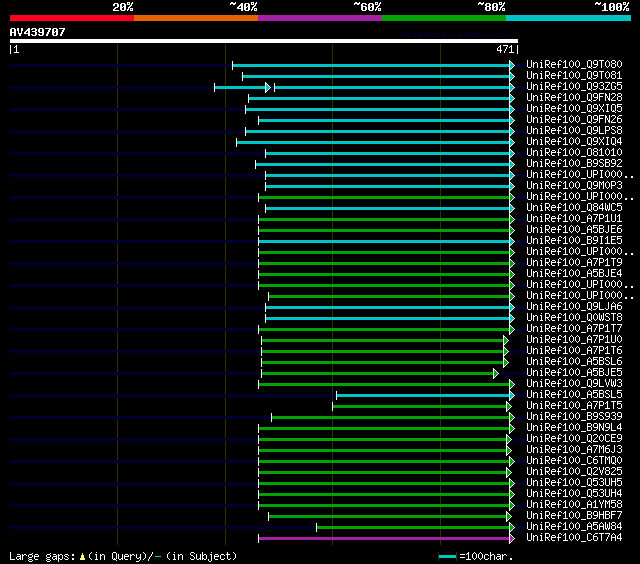Click the cyan ~100% identity legend bar

pos(568,18)
